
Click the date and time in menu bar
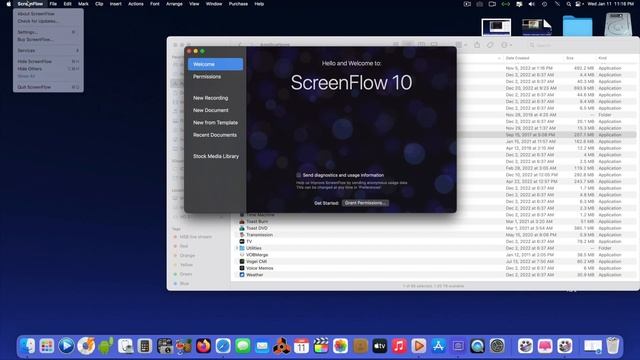(x=611, y=4)
